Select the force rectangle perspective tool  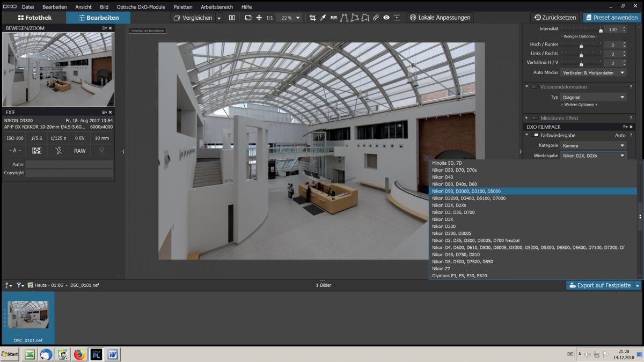click(x=355, y=18)
